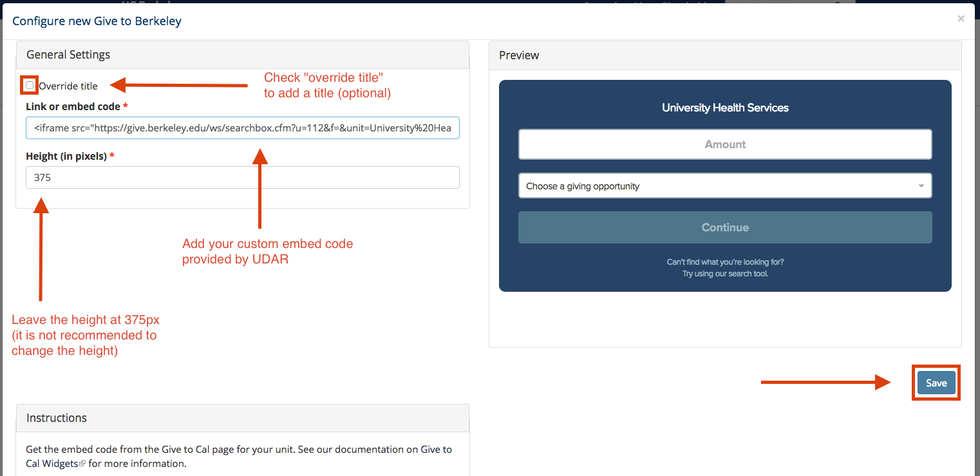Click the University Health Services heading
Screen dimensions: 980x476
tap(725, 108)
